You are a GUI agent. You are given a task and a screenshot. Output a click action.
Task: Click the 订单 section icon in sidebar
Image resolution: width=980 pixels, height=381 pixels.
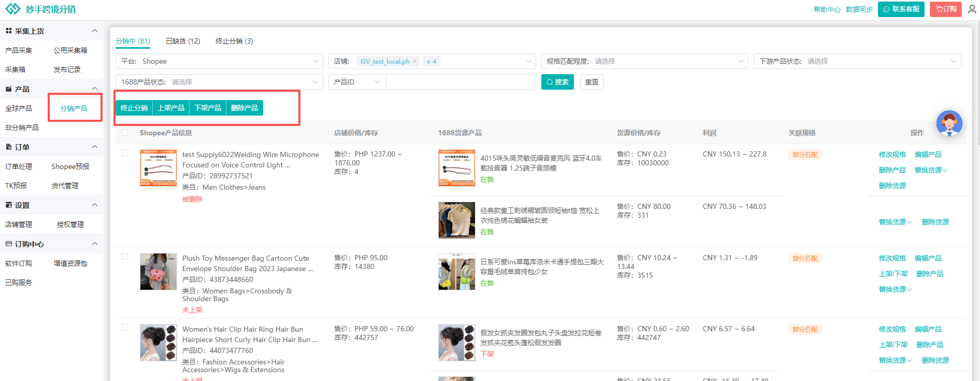click(x=9, y=147)
